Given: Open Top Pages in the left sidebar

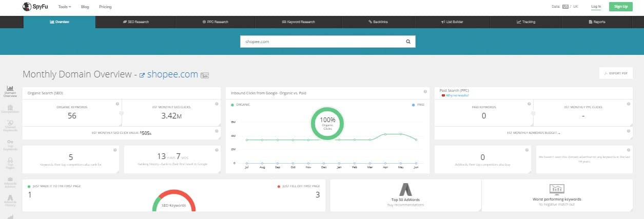Looking at the screenshot, I should tap(10, 164).
